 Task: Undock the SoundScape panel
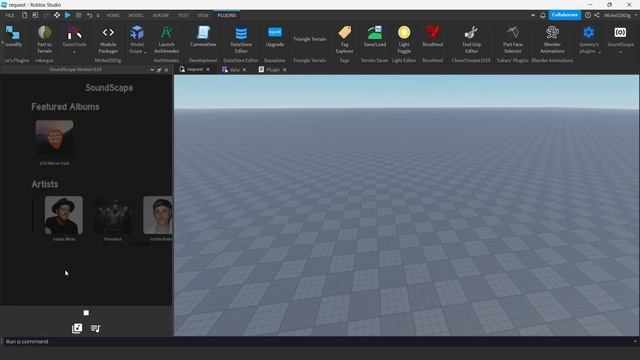(159, 70)
